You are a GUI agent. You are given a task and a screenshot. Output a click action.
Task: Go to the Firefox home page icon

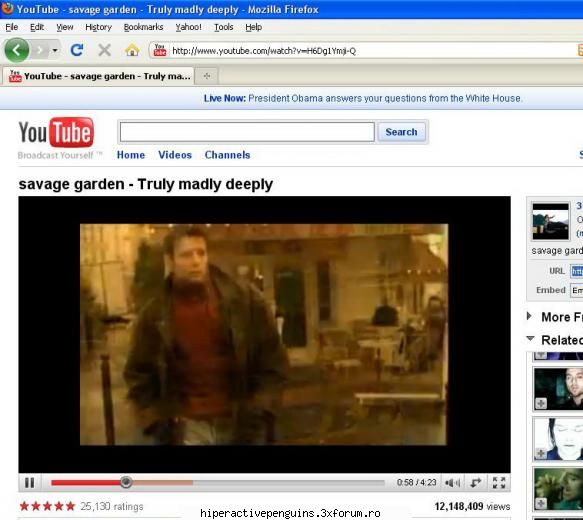(132, 50)
